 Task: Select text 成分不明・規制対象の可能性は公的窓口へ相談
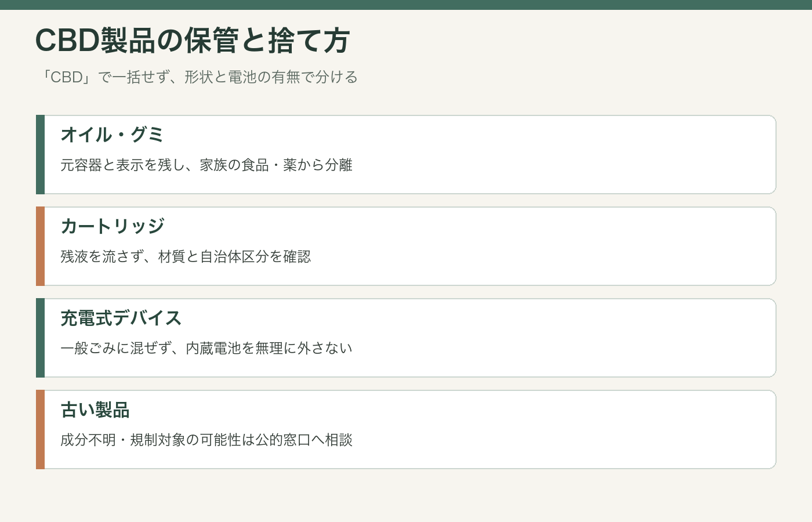206,440
